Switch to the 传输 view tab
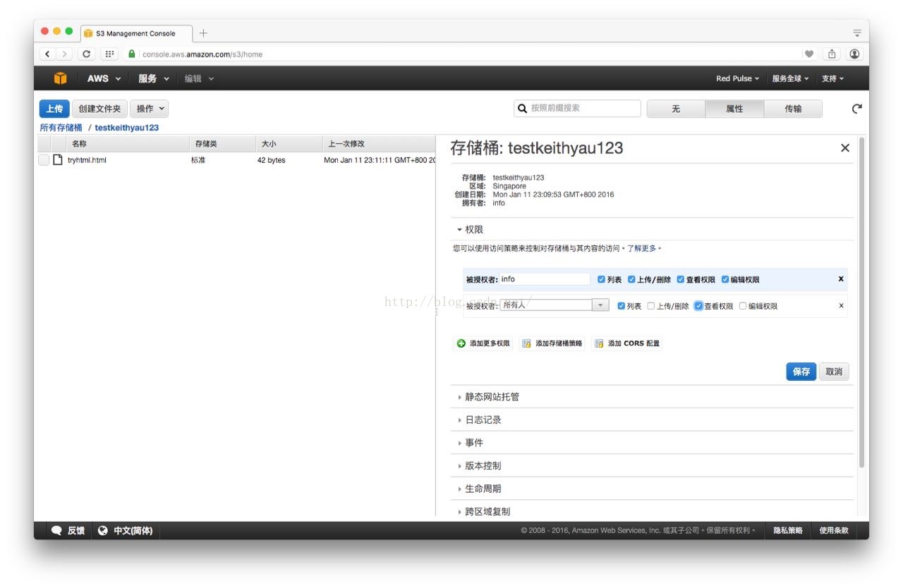 coord(793,109)
